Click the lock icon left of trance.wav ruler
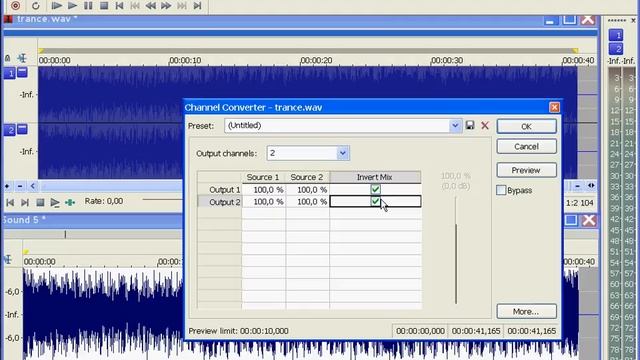 pyautogui.click(x=7, y=58)
